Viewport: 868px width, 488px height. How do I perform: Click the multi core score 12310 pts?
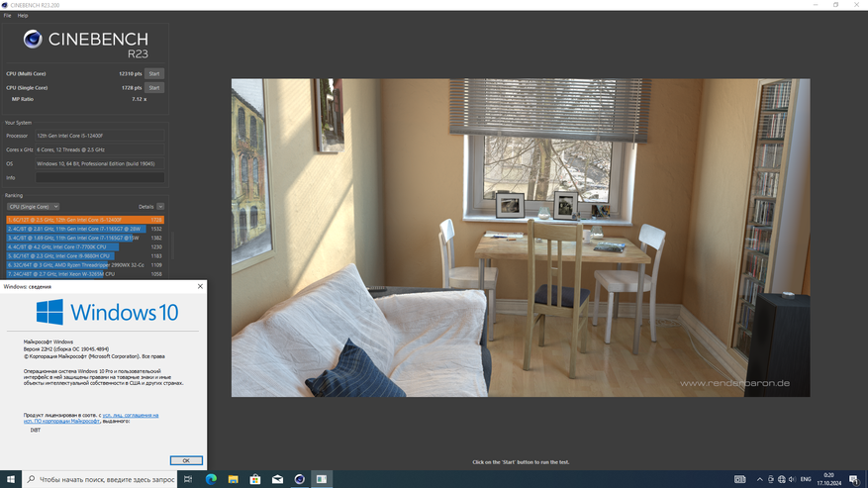click(130, 73)
